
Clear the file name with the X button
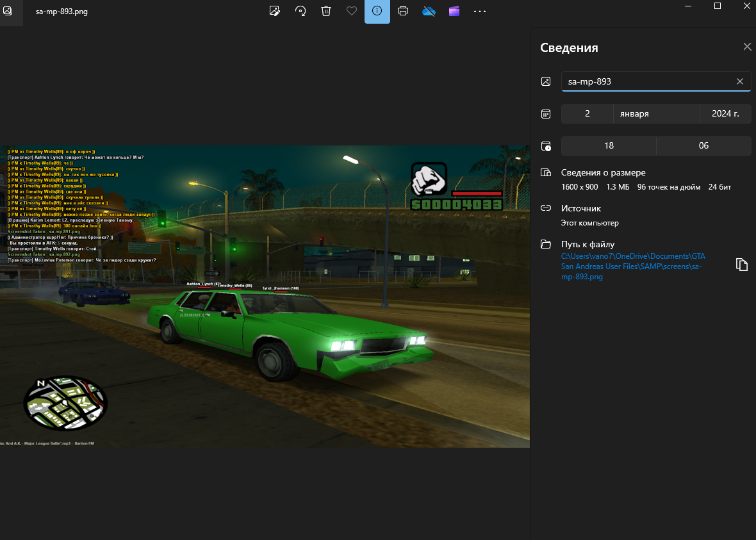click(x=740, y=81)
